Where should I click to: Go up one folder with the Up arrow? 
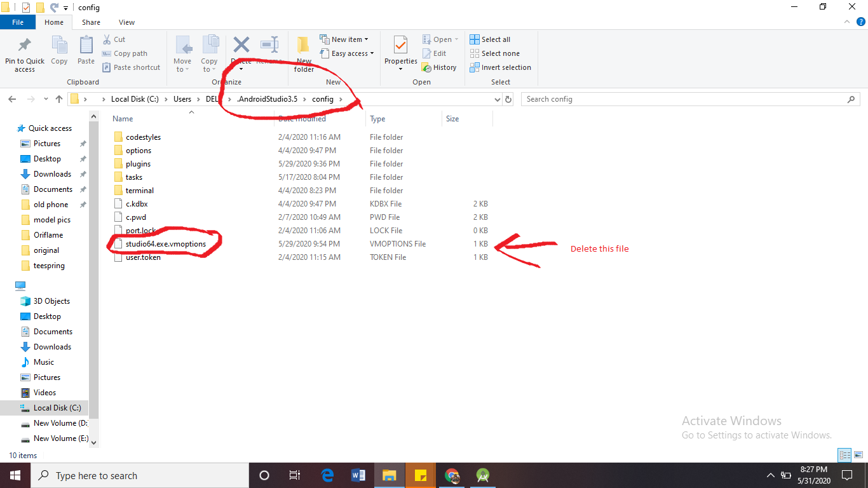(x=59, y=99)
